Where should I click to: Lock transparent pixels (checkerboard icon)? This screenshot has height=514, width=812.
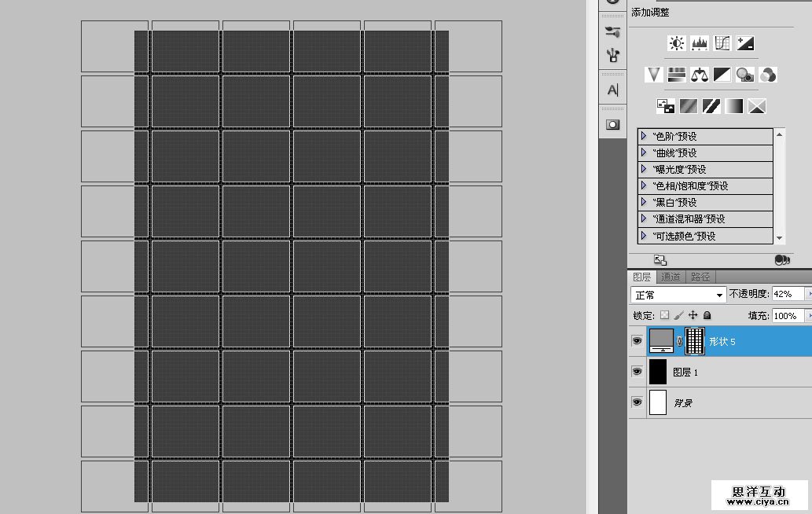pyautogui.click(x=664, y=314)
